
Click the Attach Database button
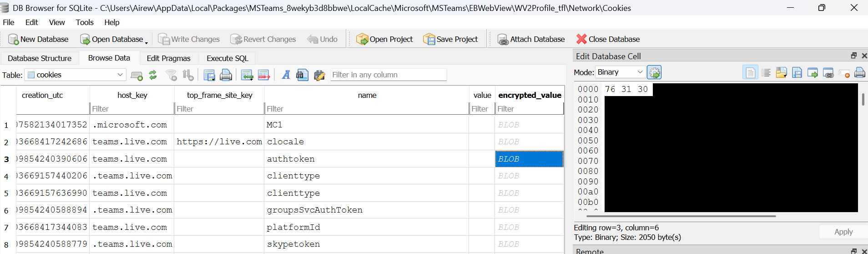point(531,39)
